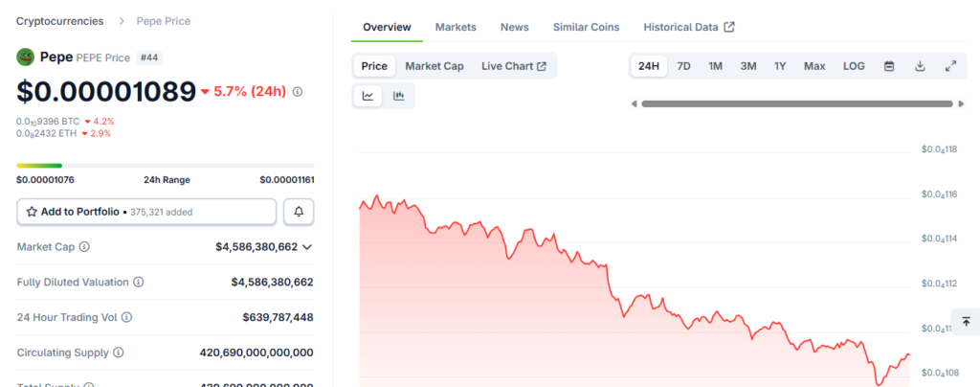Image resolution: width=980 pixels, height=387 pixels.
Task: Click the 420,690,000,000,000 circulating supply value
Action: pyautogui.click(x=256, y=353)
